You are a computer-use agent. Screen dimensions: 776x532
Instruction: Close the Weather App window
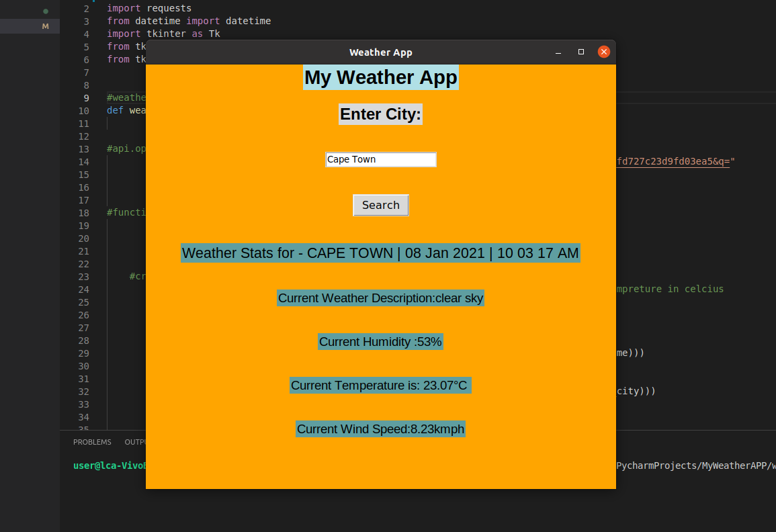click(604, 52)
